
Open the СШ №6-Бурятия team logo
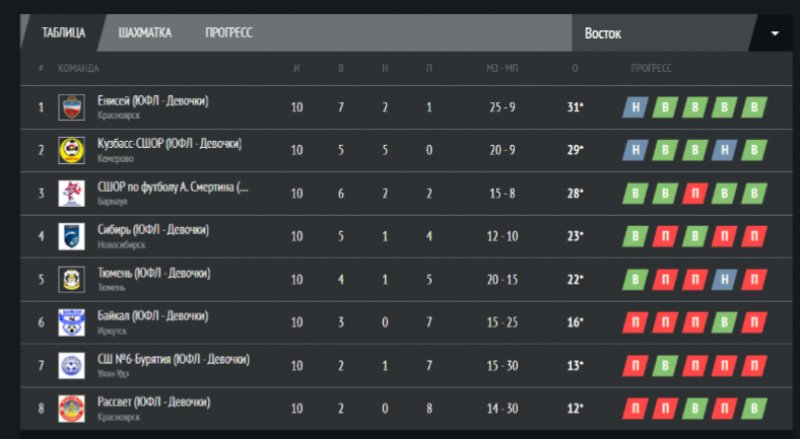(71, 365)
